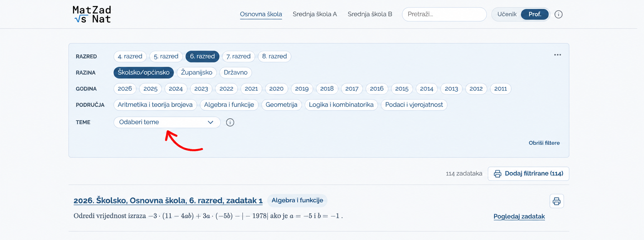Select Aritmetika i teorija brojeva area

155,105
